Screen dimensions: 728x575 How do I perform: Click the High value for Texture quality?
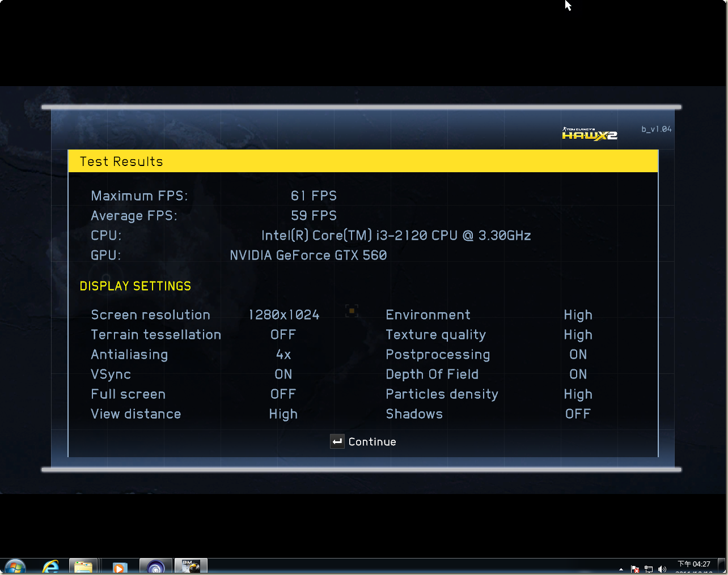(x=578, y=335)
